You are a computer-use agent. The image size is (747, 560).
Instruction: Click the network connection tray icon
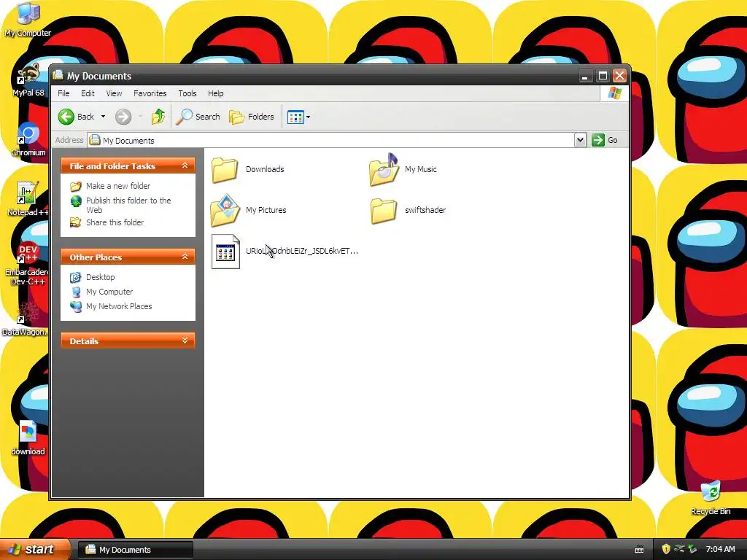click(679, 549)
